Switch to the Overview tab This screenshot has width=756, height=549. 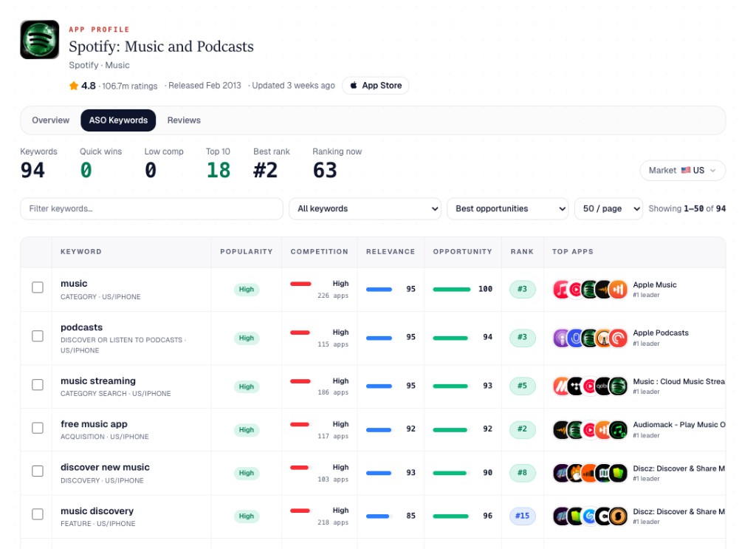point(51,120)
